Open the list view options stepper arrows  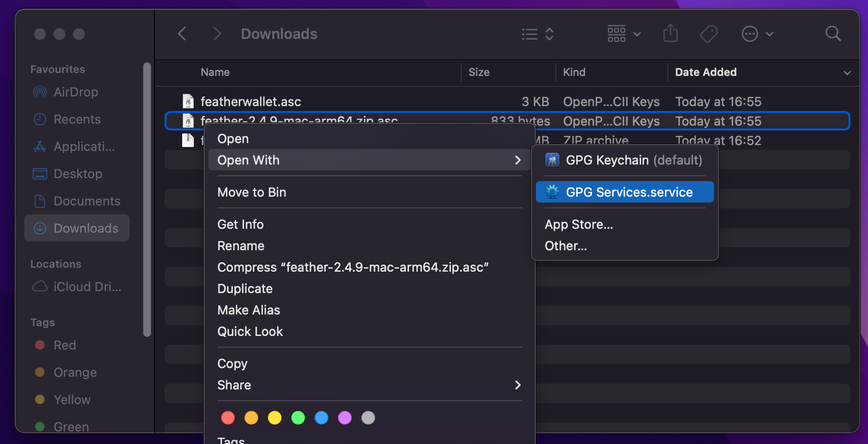coord(549,34)
